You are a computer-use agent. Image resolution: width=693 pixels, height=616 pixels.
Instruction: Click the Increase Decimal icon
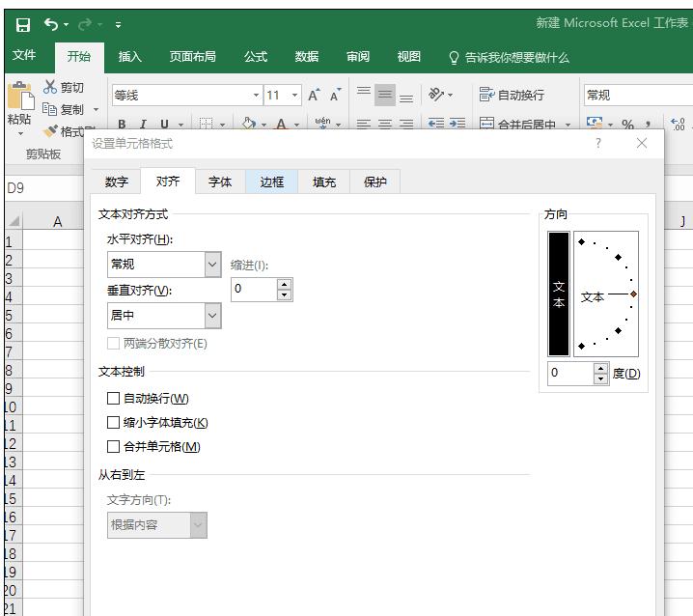(x=678, y=124)
